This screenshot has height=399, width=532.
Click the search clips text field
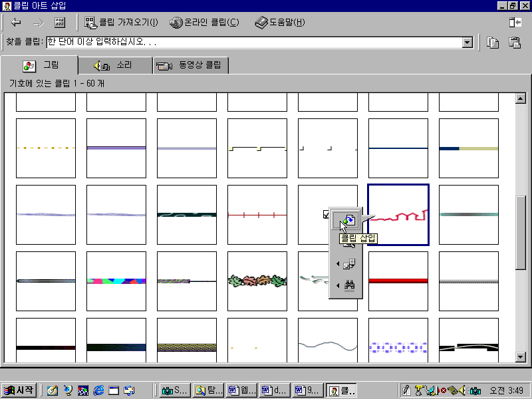pyautogui.click(x=253, y=43)
